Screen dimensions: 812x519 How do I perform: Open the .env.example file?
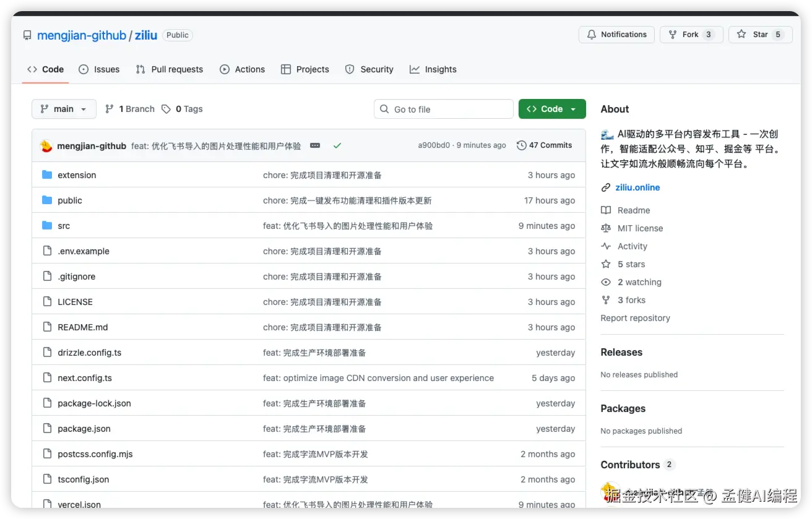click(84, 251)
